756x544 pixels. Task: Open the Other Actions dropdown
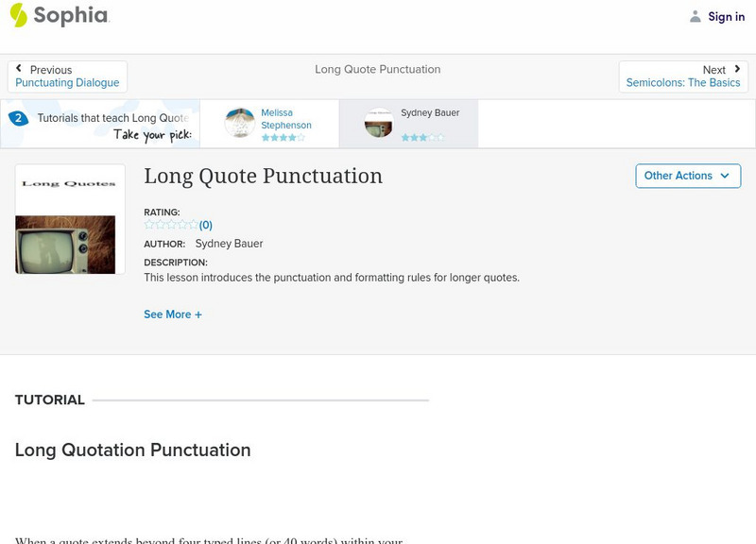tap(687, 176)
